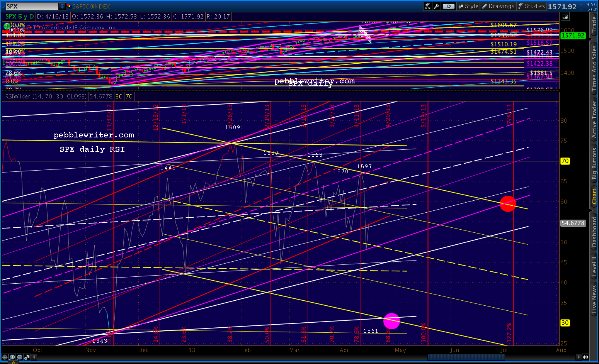Screen dimensions: 599x364
Task: Zoom out with the minus magnifier
Action: (x=20, y=357)
